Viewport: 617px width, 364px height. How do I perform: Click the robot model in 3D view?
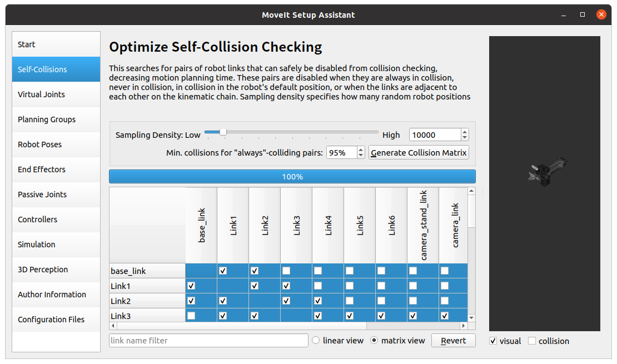pyautogui.click(x=548, y=172)
